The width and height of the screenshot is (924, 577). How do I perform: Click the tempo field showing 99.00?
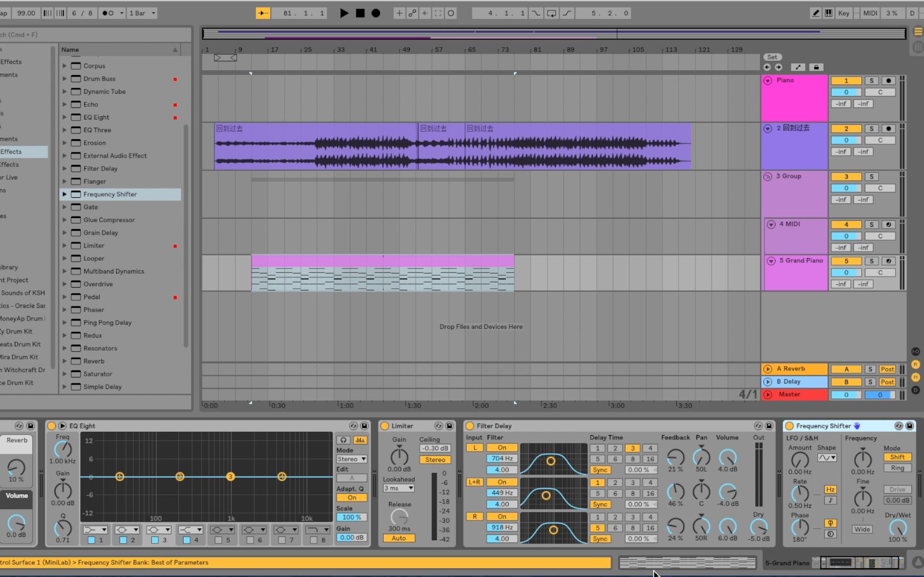coord(25,13)
